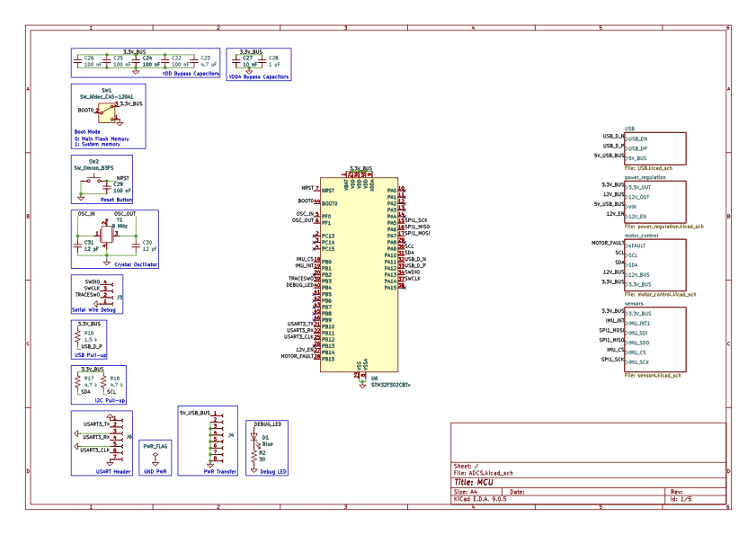The image size is (756, 535).
Task: Select the 'Boot Mode' note text
Action: click(87, 131)
